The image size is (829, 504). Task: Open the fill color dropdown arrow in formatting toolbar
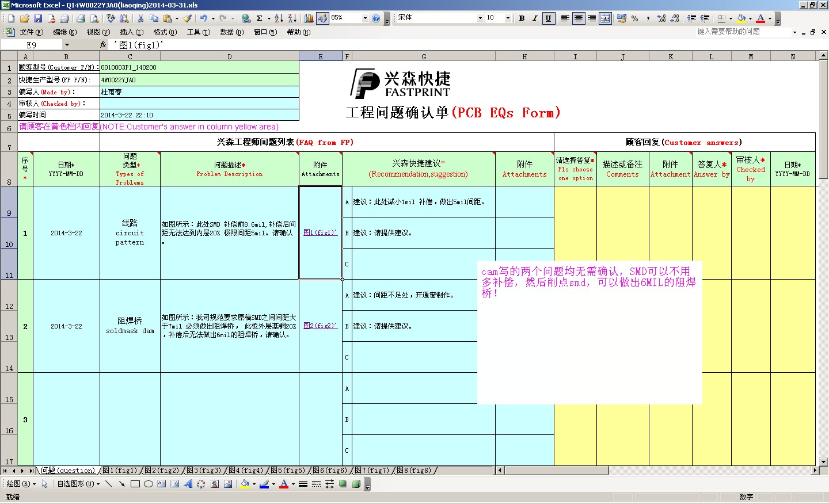point(750,18)
